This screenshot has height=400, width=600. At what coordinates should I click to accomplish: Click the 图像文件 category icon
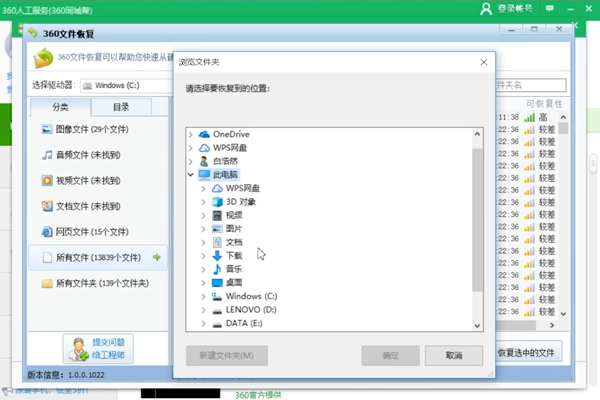coord(47,129)
